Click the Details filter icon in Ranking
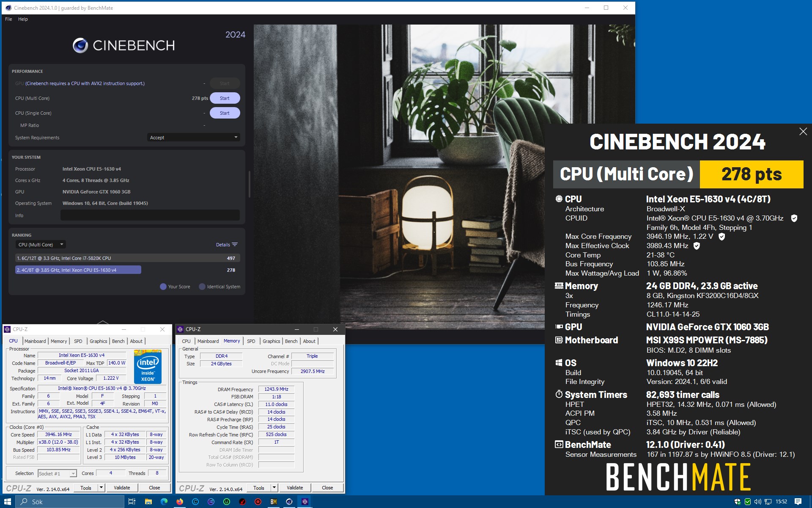This screenshot has height=508, width=812. click(235, 245)
